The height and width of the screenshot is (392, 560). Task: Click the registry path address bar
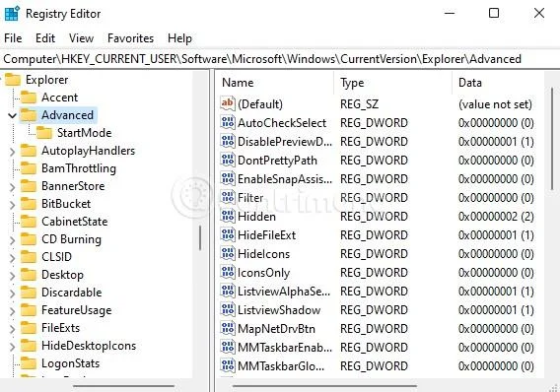click(x=280, y=59)
